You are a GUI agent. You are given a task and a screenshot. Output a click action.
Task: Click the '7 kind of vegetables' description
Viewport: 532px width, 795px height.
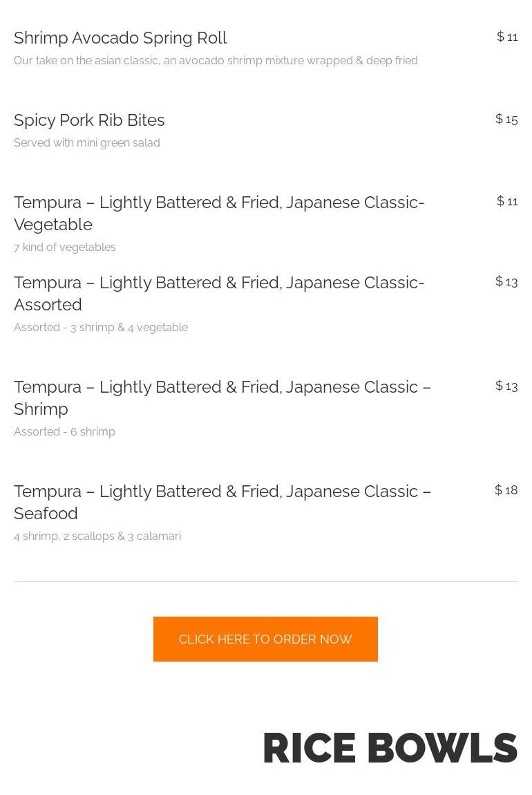(65, 247)
